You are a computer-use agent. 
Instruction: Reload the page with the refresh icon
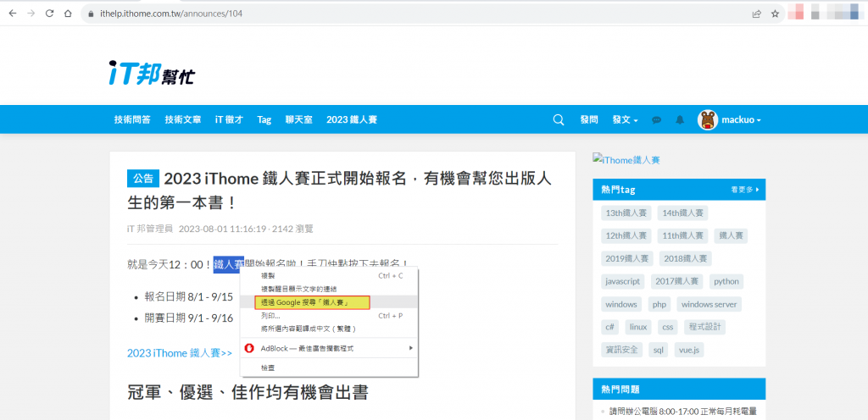tap(49, 14)
